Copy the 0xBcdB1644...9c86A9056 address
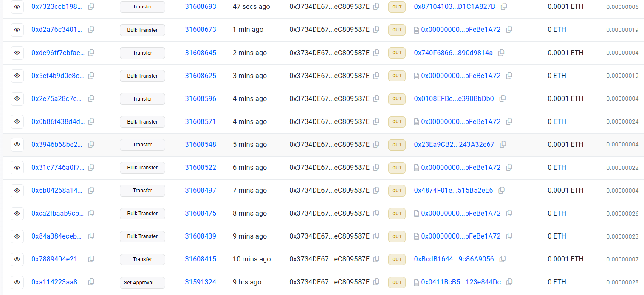This screenshot has height=295, width=644. pyautogui.click(x=503, y=259)
